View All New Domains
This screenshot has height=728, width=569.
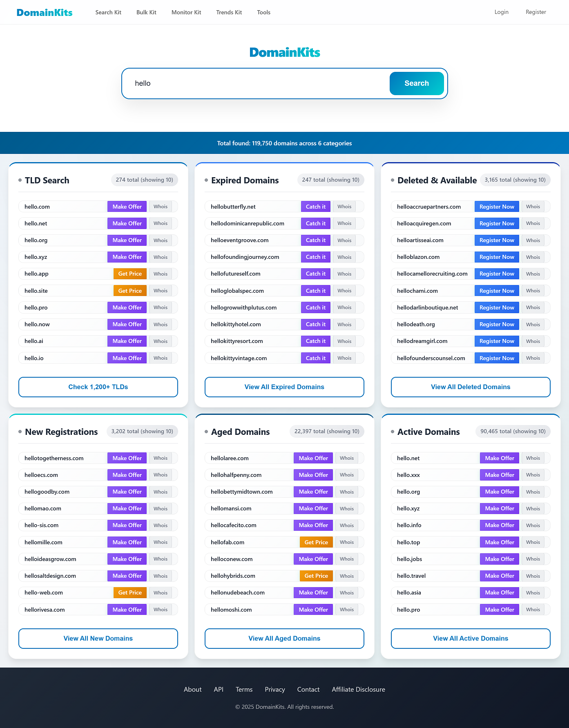(98, 639)
